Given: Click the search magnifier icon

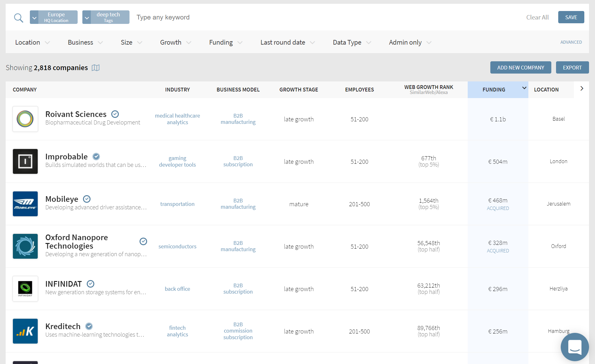Looking at the screenshot, I should point(19,18).
